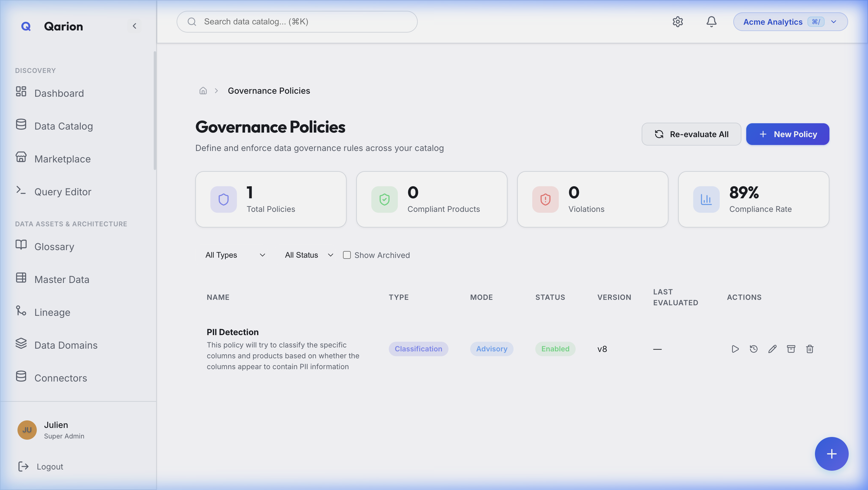868x490 pixels.
Task: Click the New Policy button
Action: coord(788,134)
